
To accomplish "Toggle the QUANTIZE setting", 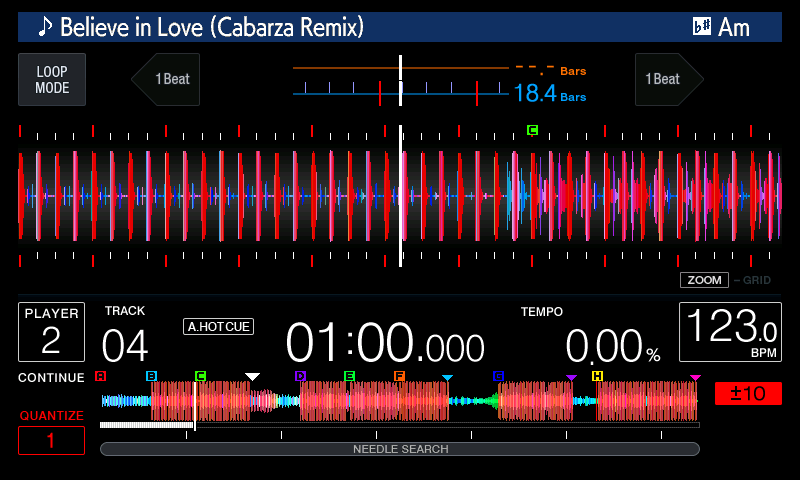I will pyautogui.click(x=51, y=440).
